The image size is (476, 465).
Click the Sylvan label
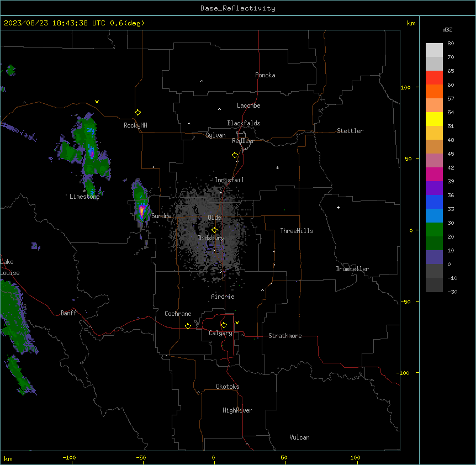click(x=215, y=135)
